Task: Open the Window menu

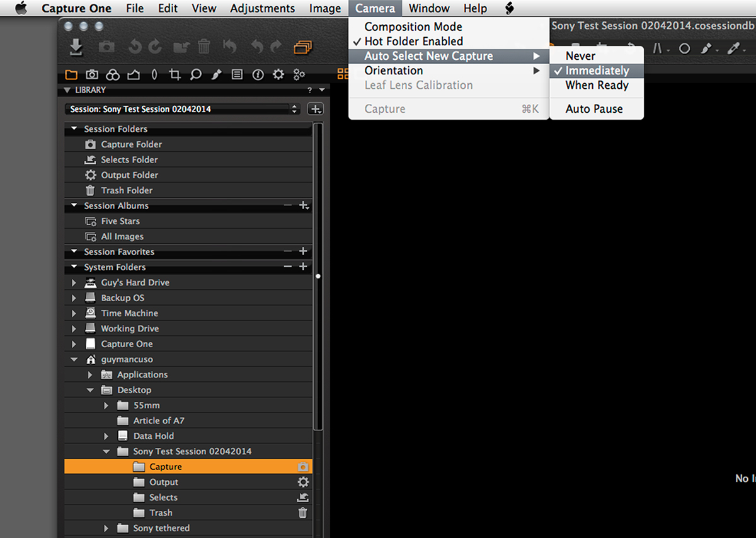Action: 429,8
